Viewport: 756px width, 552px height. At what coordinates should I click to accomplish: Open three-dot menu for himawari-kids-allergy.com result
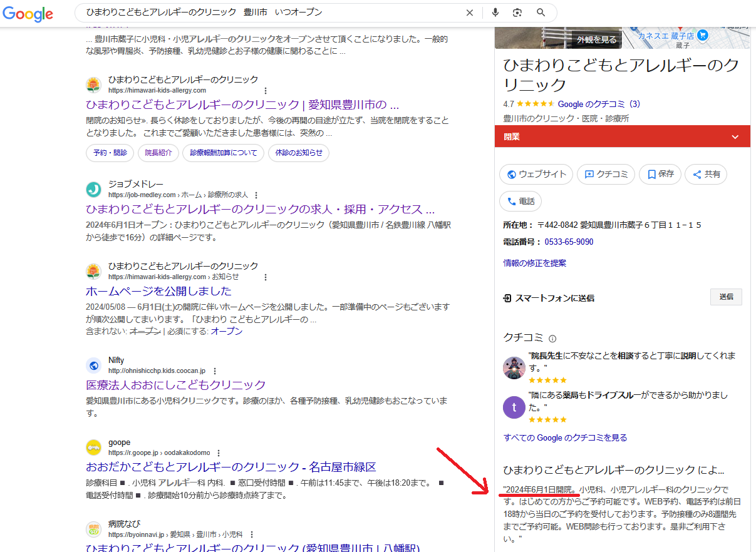tap(266, 91)
